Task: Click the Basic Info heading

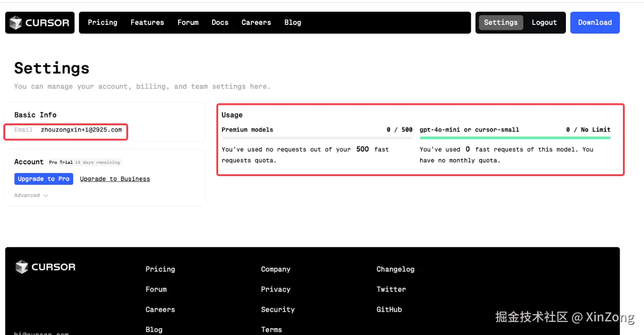Action: (35, 115)
